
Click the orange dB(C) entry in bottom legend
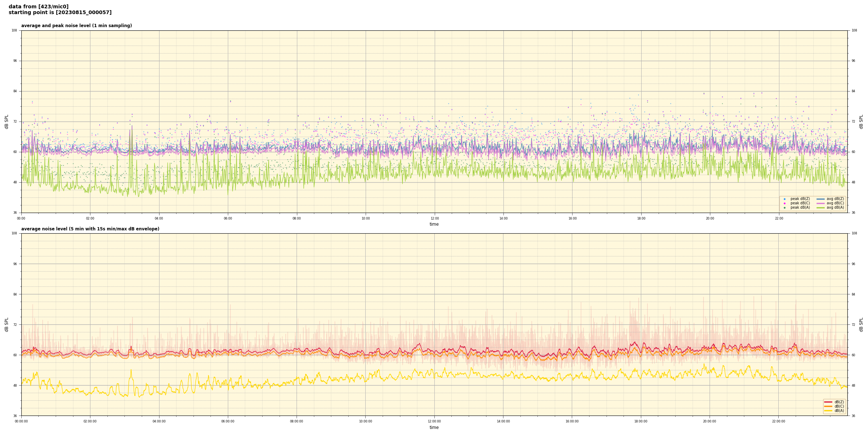click(838, 406)
